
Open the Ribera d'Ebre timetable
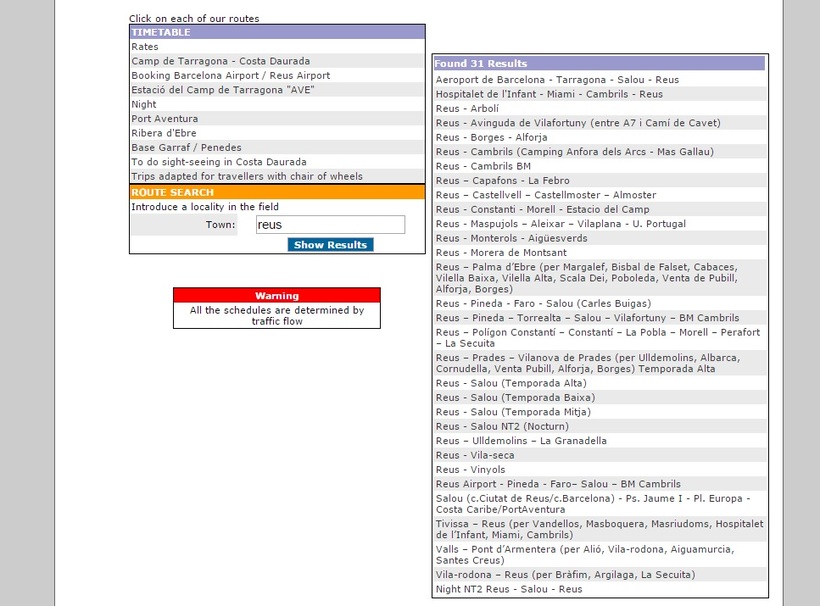(164, 133)
